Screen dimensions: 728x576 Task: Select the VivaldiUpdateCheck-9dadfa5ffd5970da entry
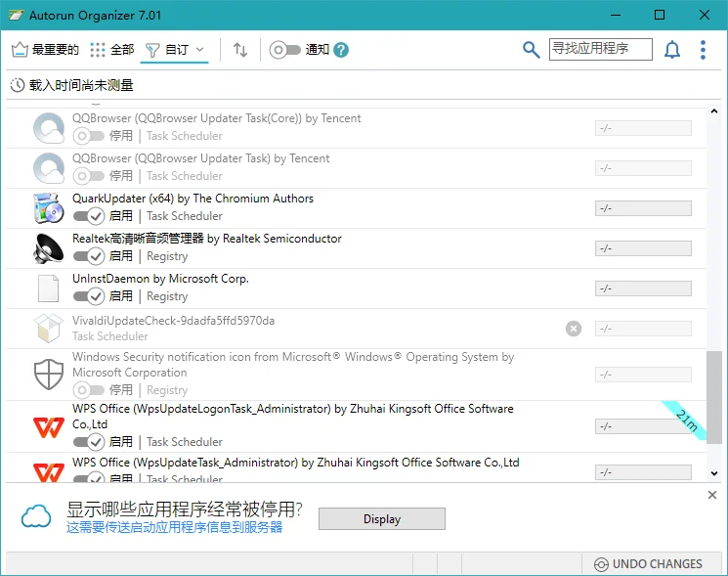coord(356,329)
